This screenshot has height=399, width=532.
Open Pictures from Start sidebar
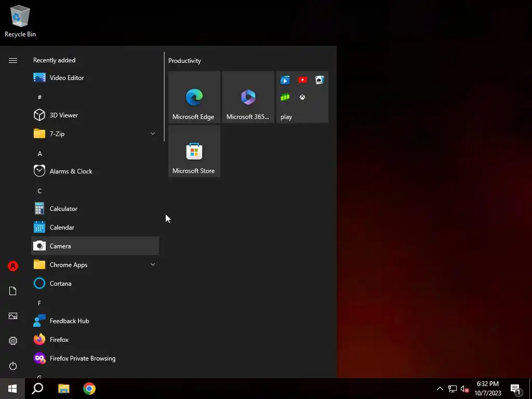(x=13, y=316)
